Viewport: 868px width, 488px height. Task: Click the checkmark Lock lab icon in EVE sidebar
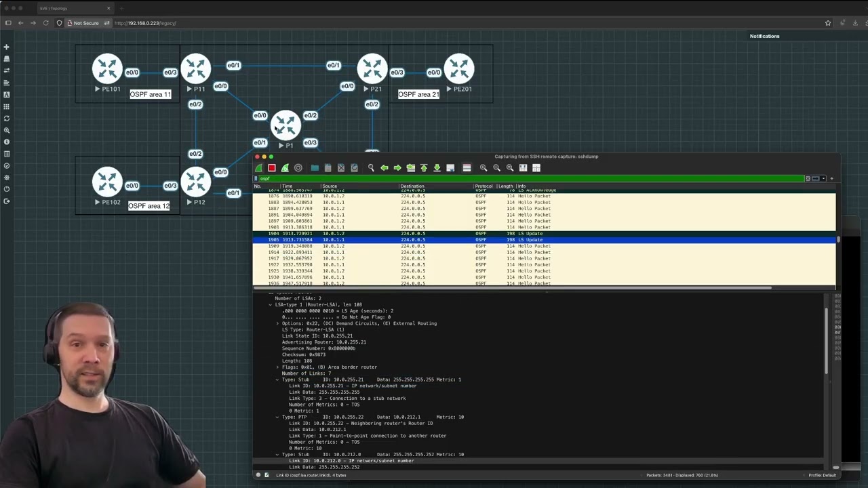[7, 165]
